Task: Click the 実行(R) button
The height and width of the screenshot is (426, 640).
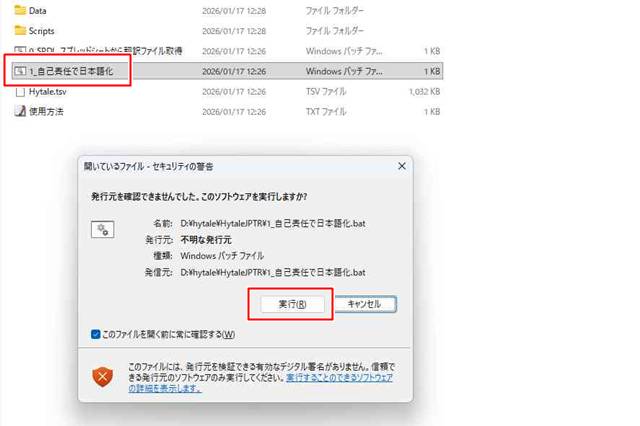Action: [x=292, y=304]
